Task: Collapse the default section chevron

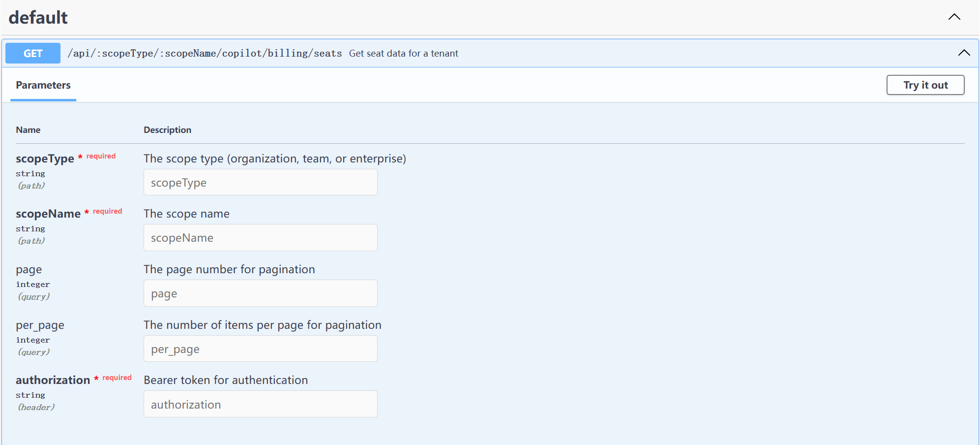Action: pyautogui.click(x=954, y=17)
